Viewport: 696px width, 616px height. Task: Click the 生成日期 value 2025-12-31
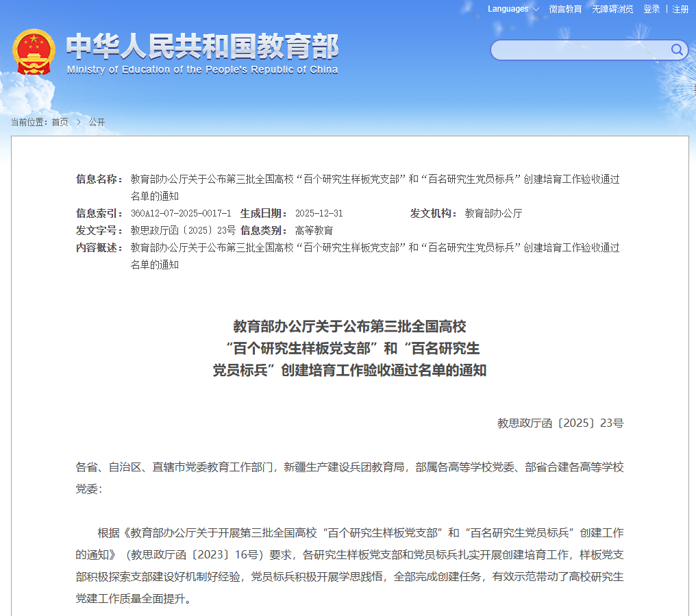(319, 213)
